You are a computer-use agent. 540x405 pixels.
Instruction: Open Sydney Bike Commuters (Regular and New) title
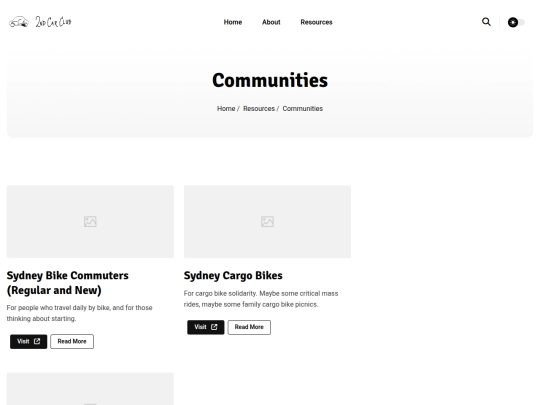pyautogui.click(x=68, y=283)
